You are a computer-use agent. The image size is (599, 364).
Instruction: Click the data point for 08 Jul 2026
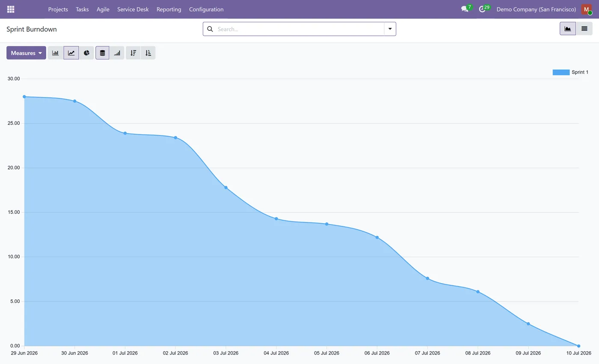(478, 291)
